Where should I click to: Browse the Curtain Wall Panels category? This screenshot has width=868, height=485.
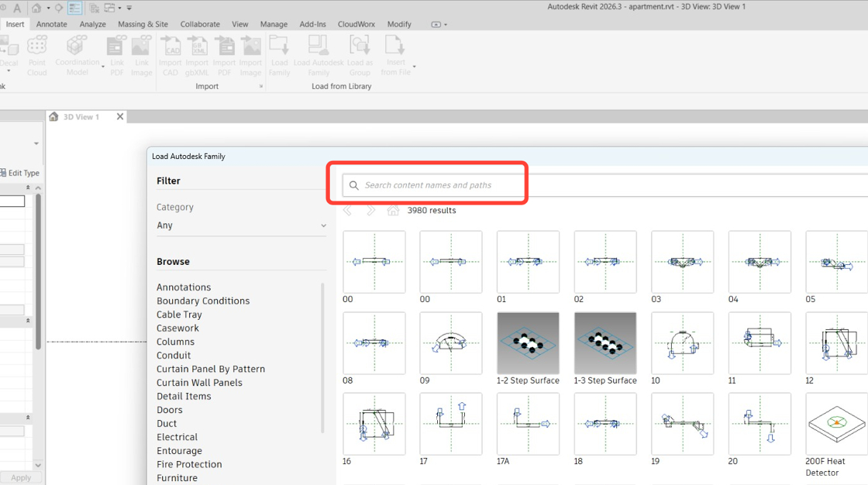[199, 383]
